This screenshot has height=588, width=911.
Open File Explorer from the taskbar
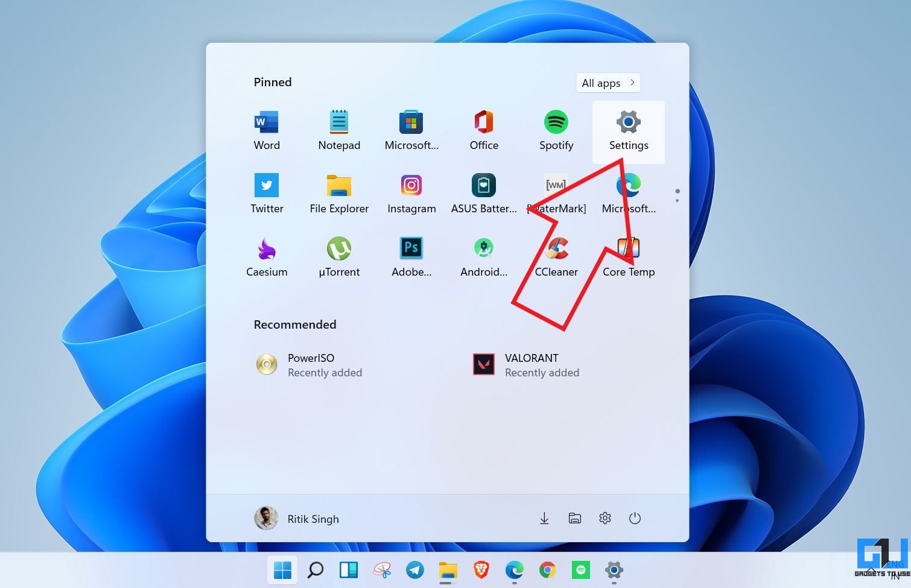[x=448, y=570]
